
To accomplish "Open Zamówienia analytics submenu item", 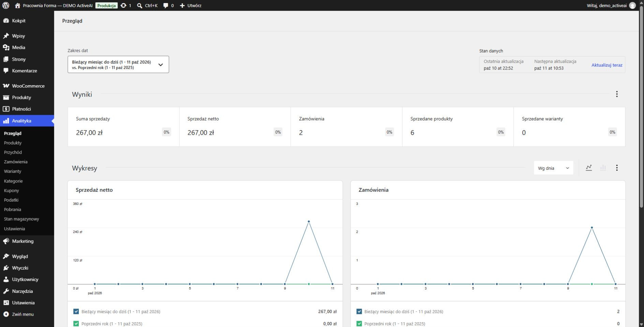I will (16, 162).
